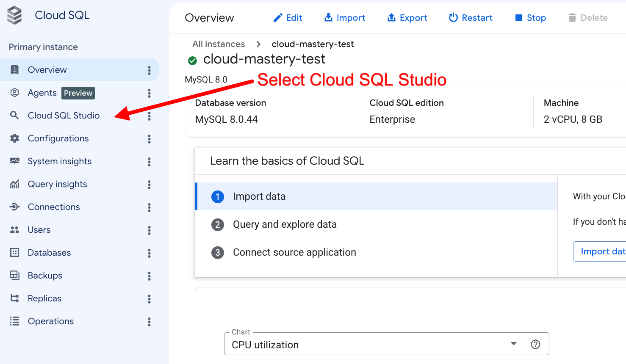Click the Delete toolbar button
This screenshot has width=626, height=364.
click(588, 18)
